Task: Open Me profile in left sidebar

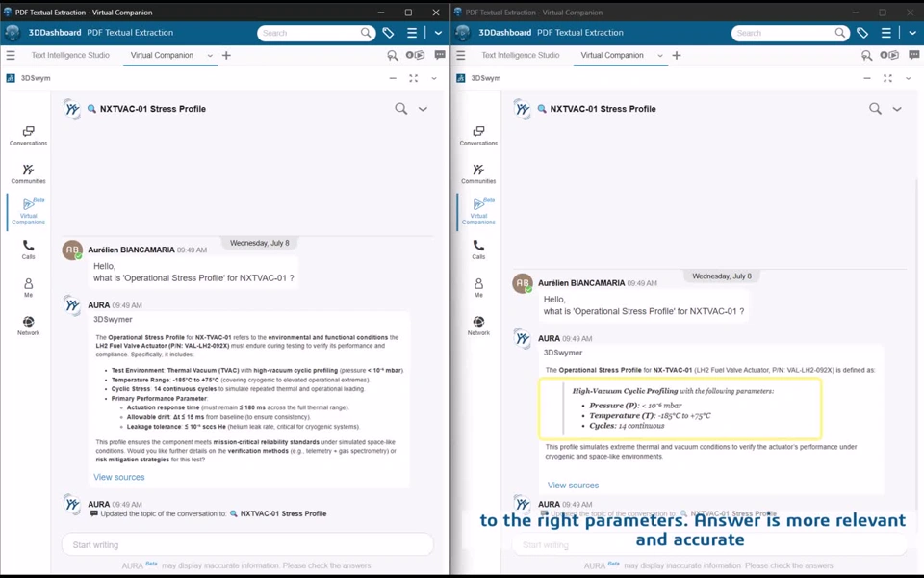Action: (28, 288)
